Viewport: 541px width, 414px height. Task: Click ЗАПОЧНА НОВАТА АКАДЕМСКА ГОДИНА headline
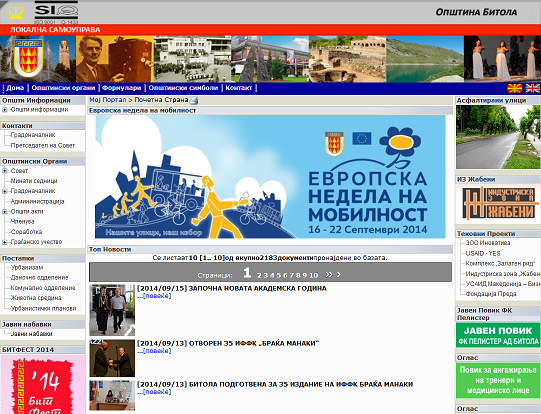coord(232,288)
